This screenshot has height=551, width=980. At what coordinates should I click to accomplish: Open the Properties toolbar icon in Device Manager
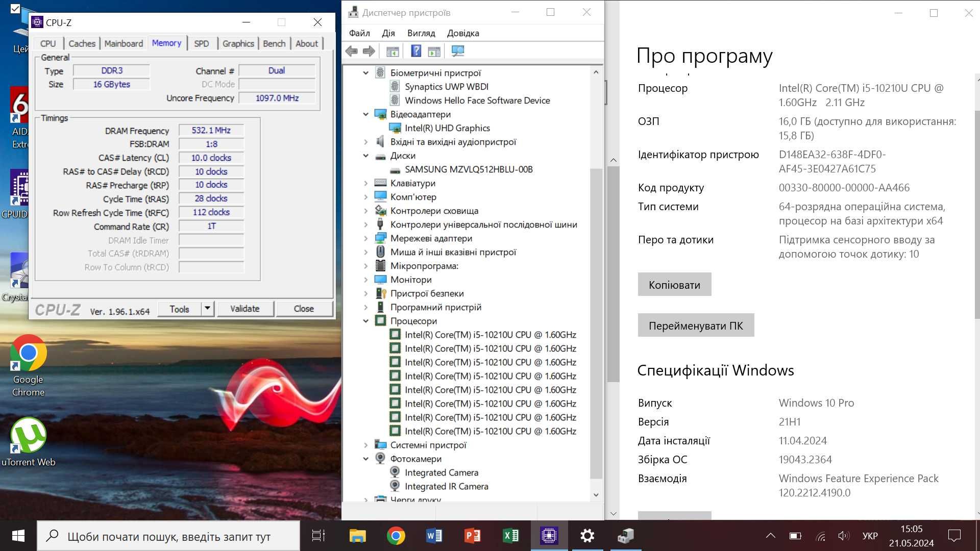[x=393, y=51]
